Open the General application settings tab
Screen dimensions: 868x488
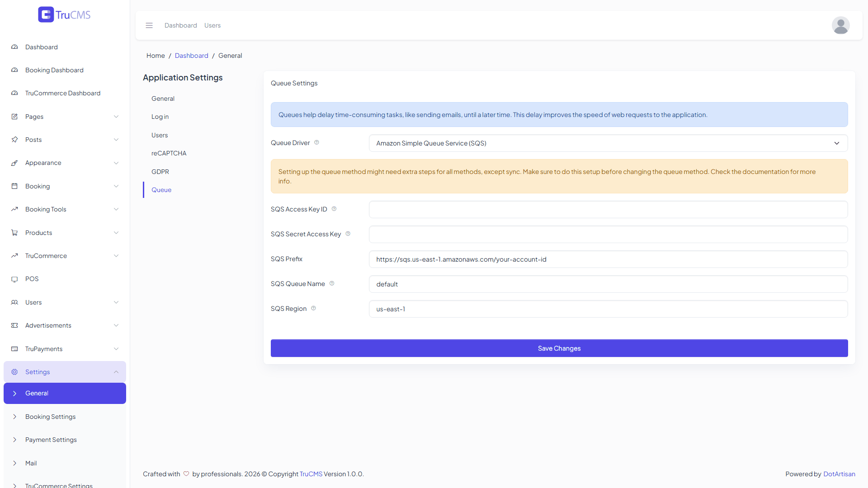163,99
